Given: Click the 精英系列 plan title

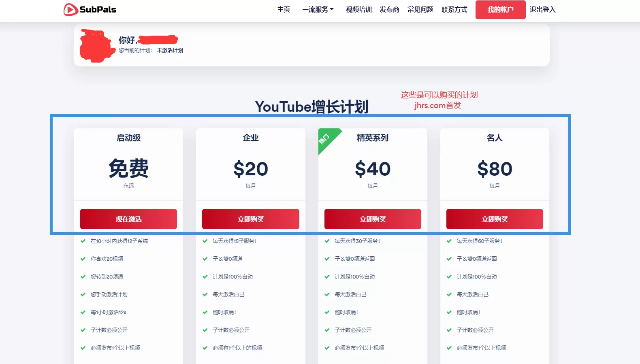Looking at the screenshot, I should (373, 138).
